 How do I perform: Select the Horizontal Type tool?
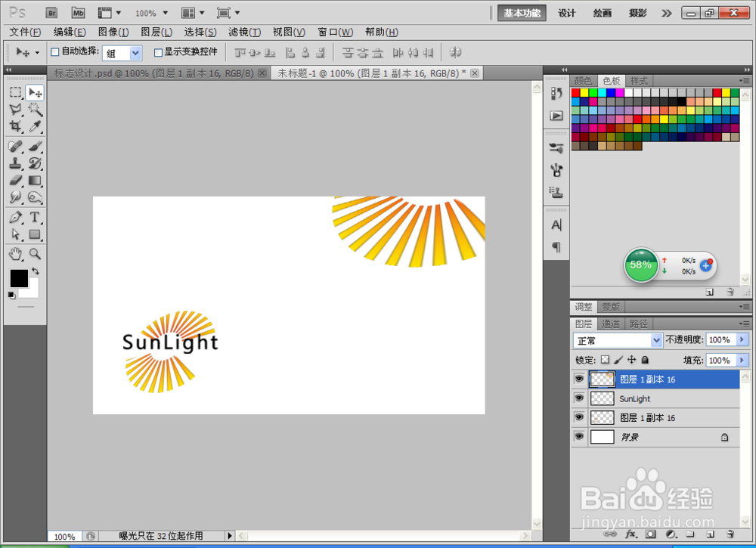point(36,218)
